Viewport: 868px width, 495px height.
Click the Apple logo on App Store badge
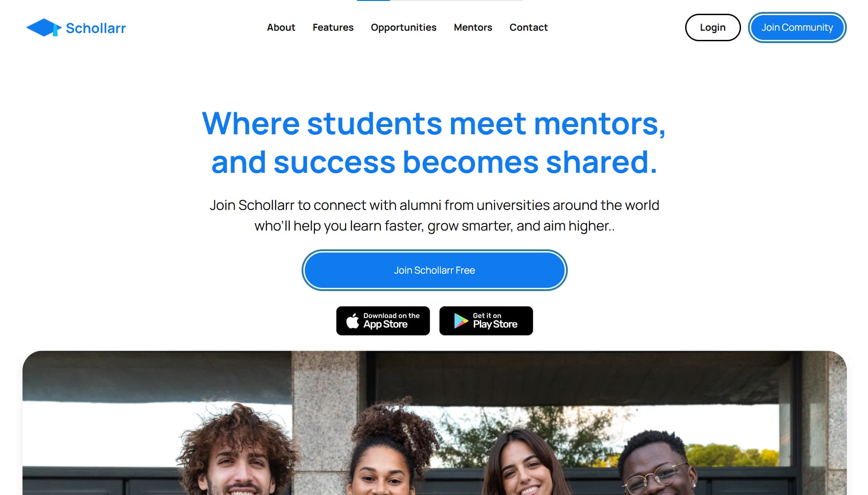tap(352, 321)
